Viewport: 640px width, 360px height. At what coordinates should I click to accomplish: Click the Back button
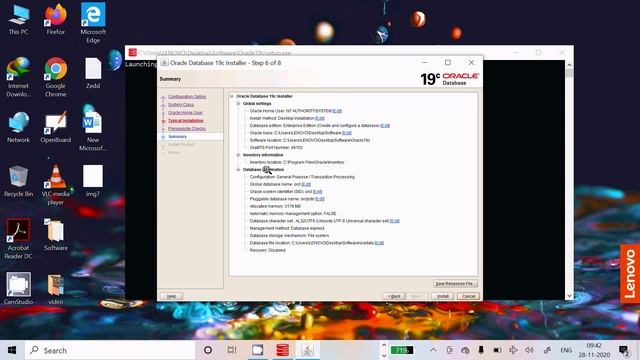tap(394, 296)
